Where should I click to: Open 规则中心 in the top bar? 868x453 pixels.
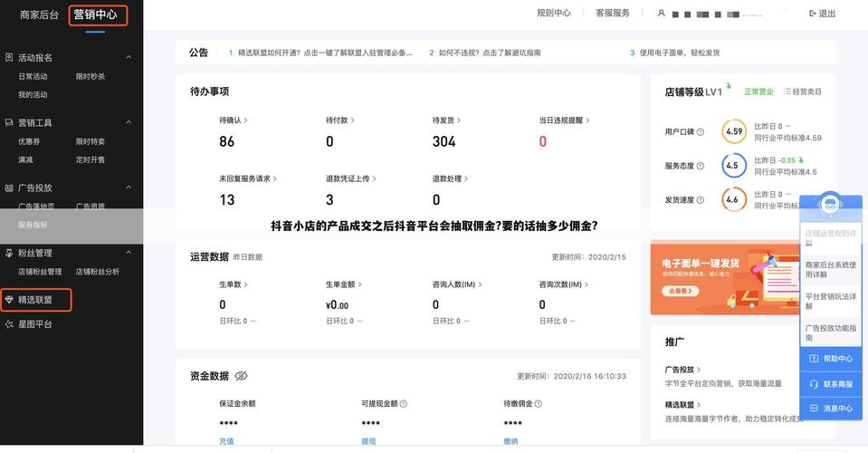pos(554,13)
